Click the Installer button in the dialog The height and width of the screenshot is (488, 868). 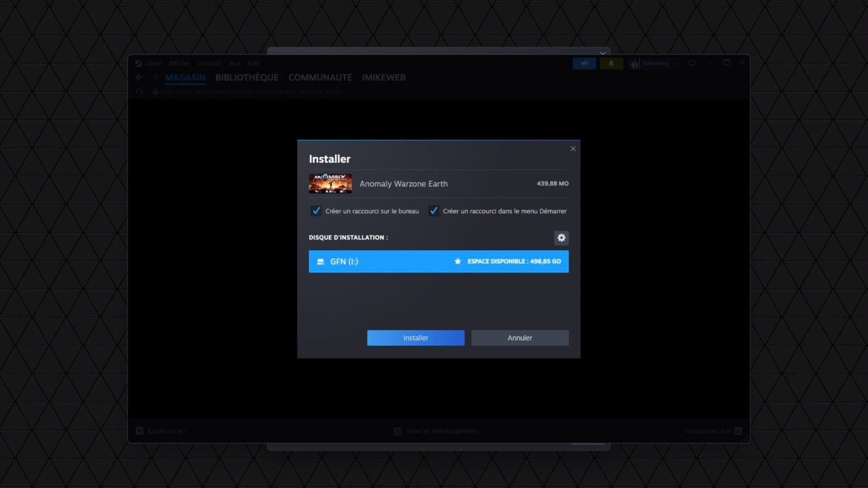coord(415,338)
